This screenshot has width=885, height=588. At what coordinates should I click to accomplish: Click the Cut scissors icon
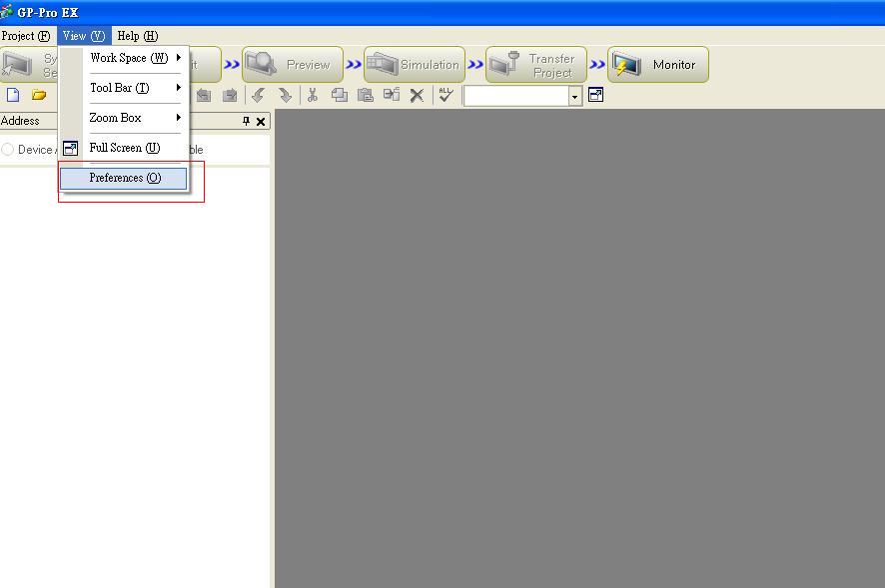313,96
